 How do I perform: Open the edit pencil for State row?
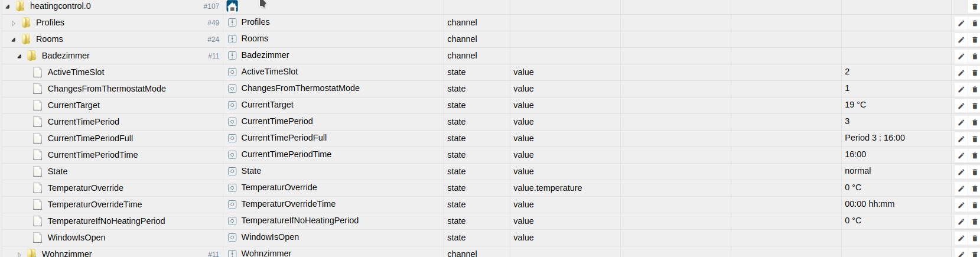[x=961, y=172]
